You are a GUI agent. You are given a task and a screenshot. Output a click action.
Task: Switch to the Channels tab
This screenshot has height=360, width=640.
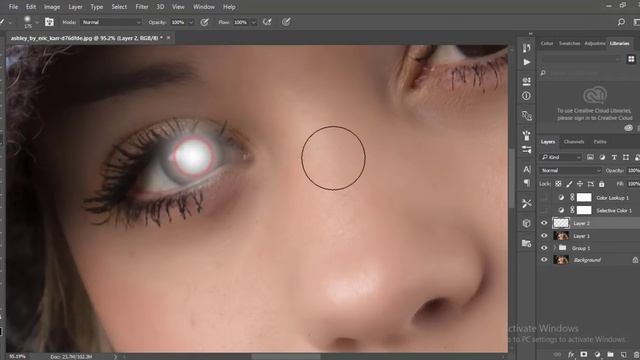click(574, 142)
